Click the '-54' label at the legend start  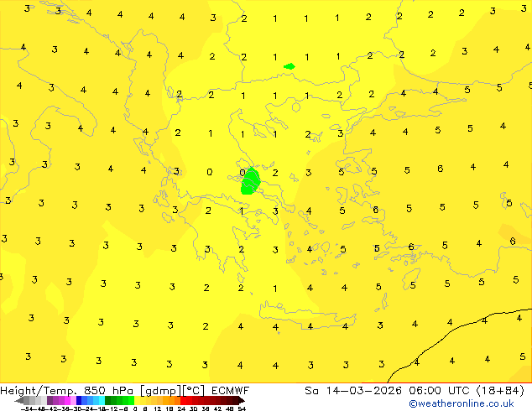[27, 408]
